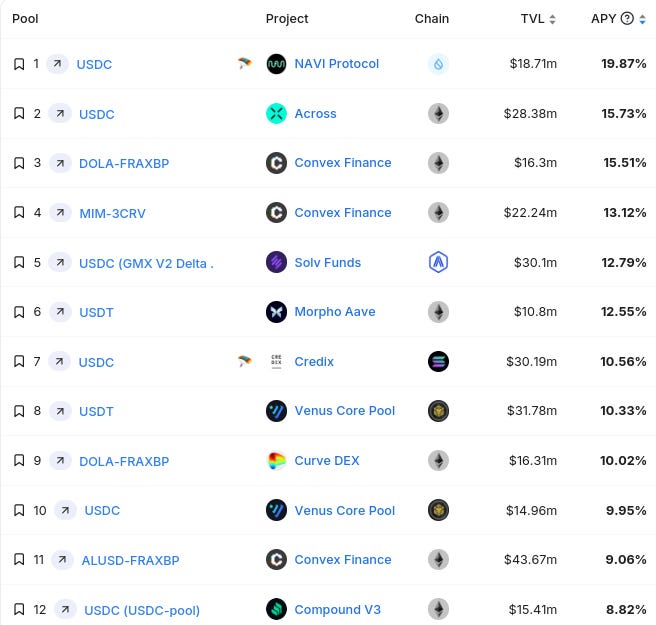Click the airdrop parachute icon on Credix row
This screenshot has width=656, height=625.
pyautogui.click(x=245, y=361)
